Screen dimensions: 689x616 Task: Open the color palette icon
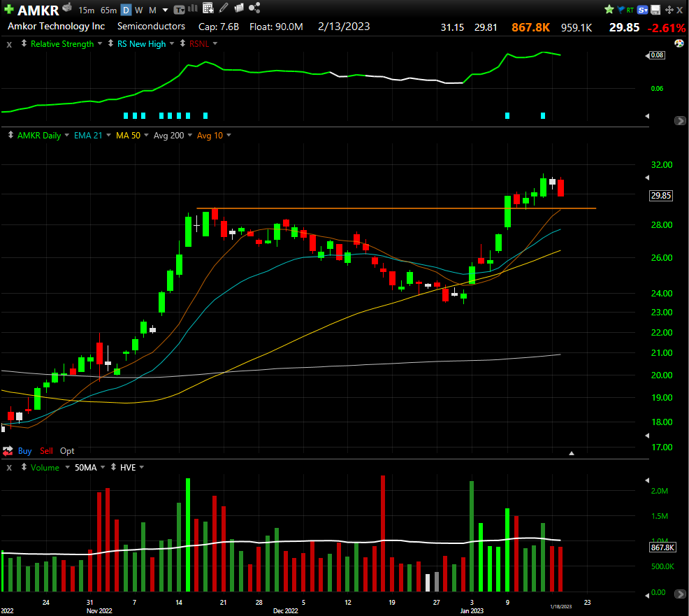tap(679, 43)
